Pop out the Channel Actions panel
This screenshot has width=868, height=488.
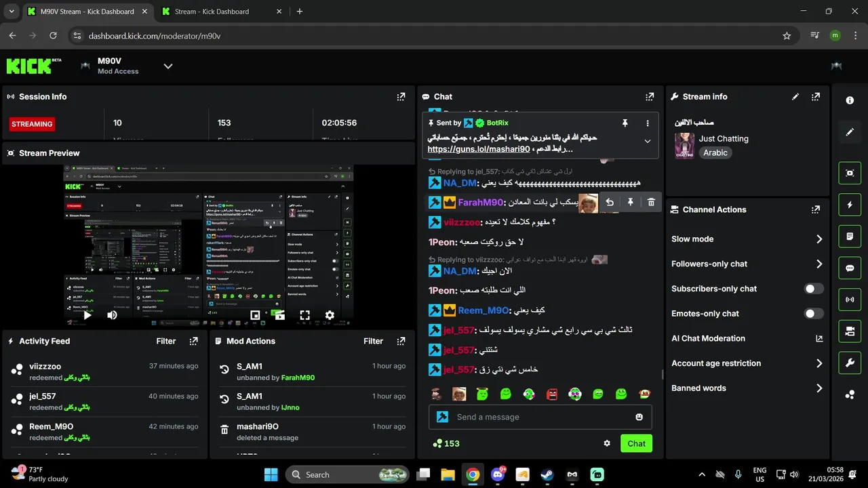(816, 210)
